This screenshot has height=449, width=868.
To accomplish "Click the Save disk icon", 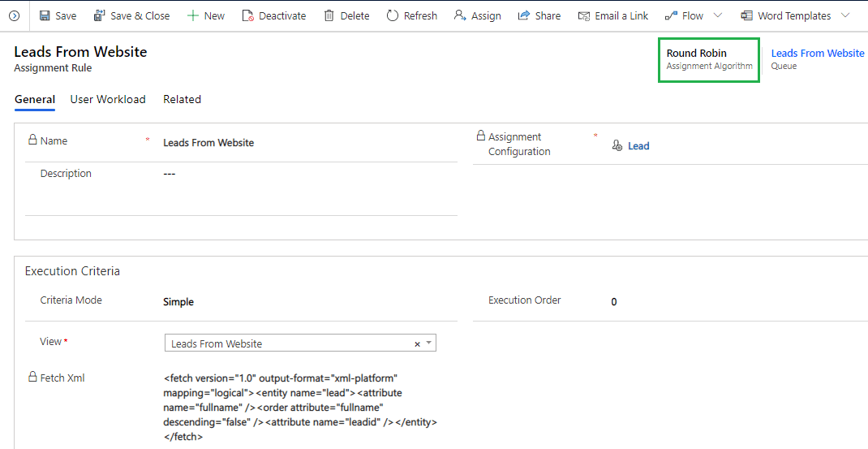I will coord(45,15).
